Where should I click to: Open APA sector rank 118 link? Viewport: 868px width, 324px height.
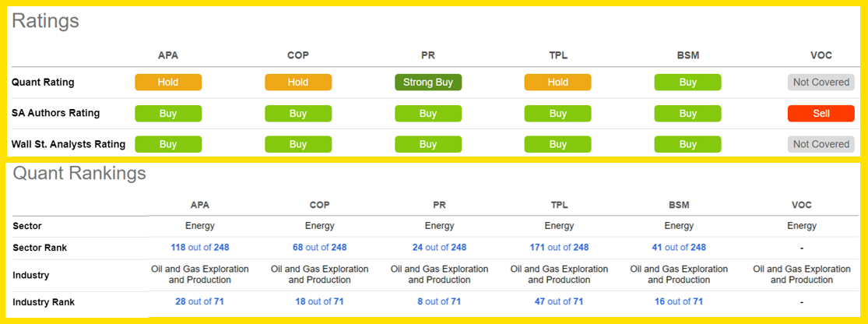point(200,248)
